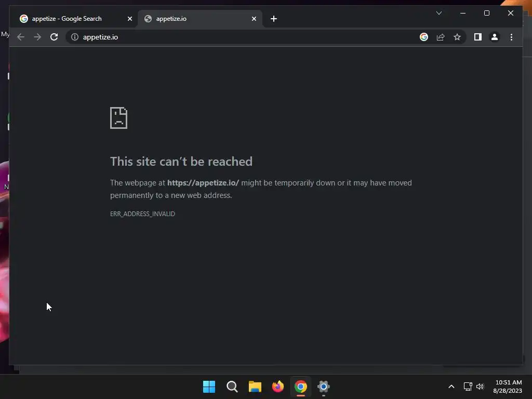Click the Chrome taskbar icon

(x=301, y=387)
